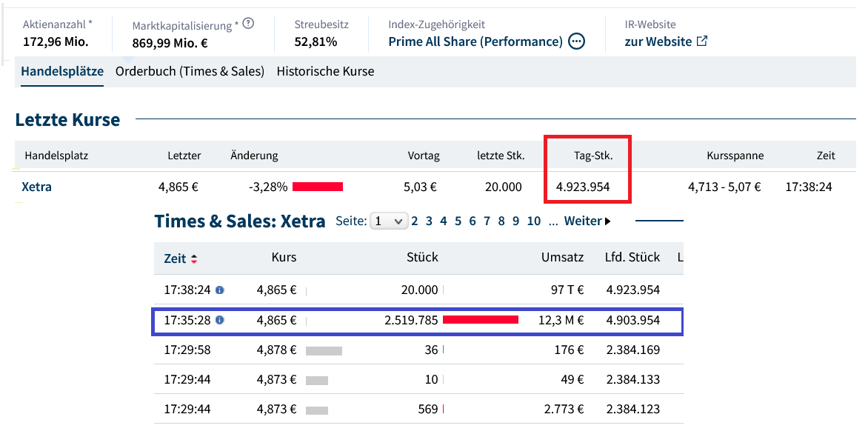The image size is (868, 434).
Task: Click the Weiter arrow icon
Action: [608, 221]
